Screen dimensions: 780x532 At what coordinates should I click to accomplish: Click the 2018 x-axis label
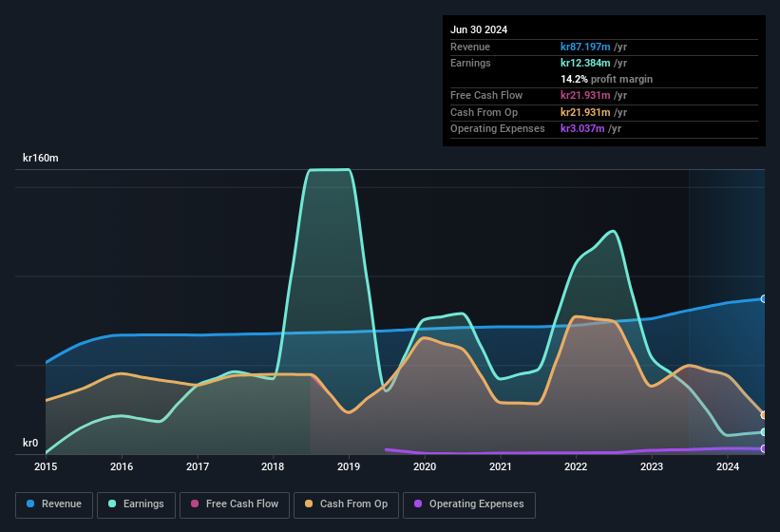pyautogui.click(x=273, y=466)
